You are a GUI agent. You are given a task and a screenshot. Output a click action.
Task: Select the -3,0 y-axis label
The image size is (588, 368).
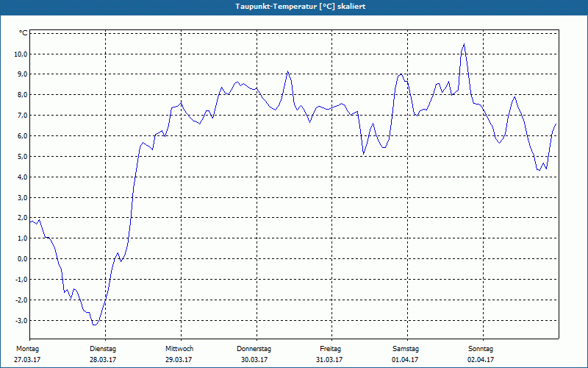pyautogui.click(x=21, y=321)
